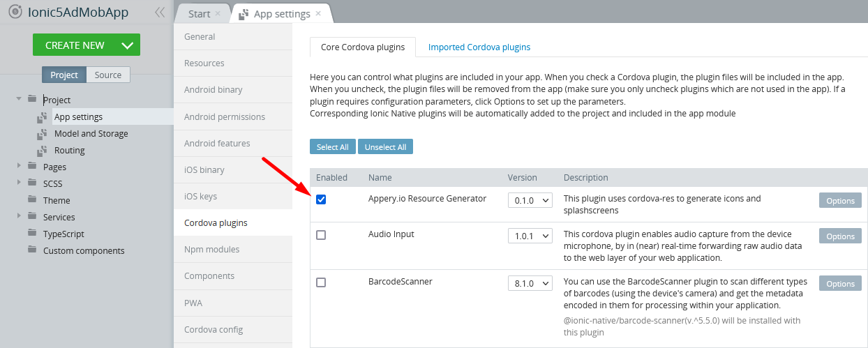
Task: Select the TypeScript tree item
Action: [63, 234]
